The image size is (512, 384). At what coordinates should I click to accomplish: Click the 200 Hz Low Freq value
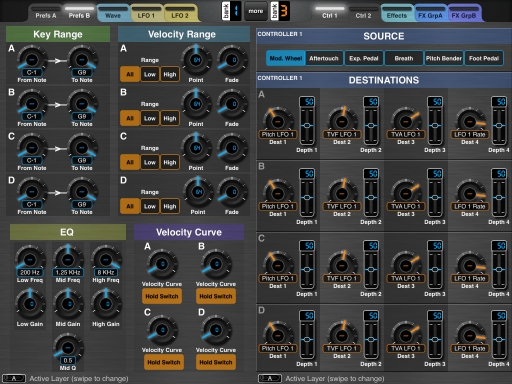[x=30, y=272]
